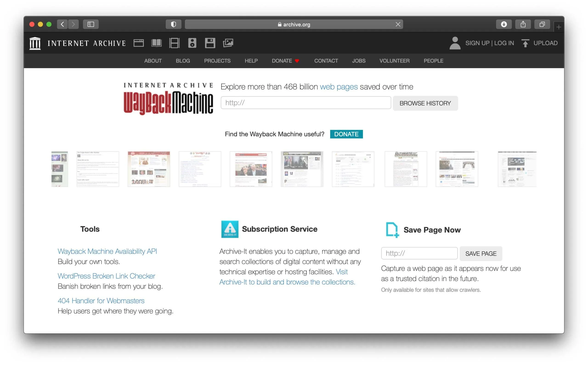The height and width of the screenshot is (365, 588).
Task: Click the Wayback Machine URL input field
Action: (305, 103)
